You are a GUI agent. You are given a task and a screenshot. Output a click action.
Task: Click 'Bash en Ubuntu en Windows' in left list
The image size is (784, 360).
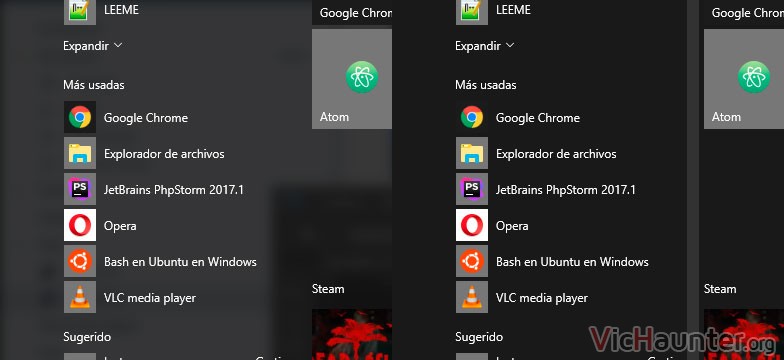point(180,262)
